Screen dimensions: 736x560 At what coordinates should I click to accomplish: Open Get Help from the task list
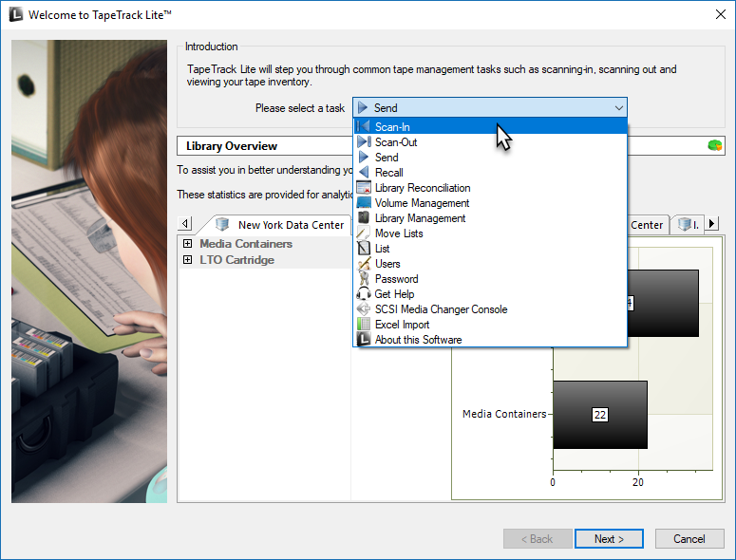click(x=490, y=293)
